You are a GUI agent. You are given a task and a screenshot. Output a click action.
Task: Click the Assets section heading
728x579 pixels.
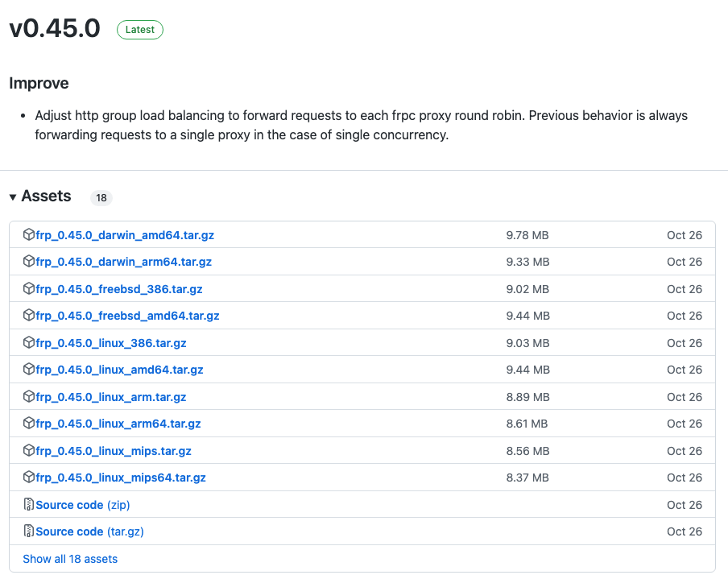coord(46,196)
